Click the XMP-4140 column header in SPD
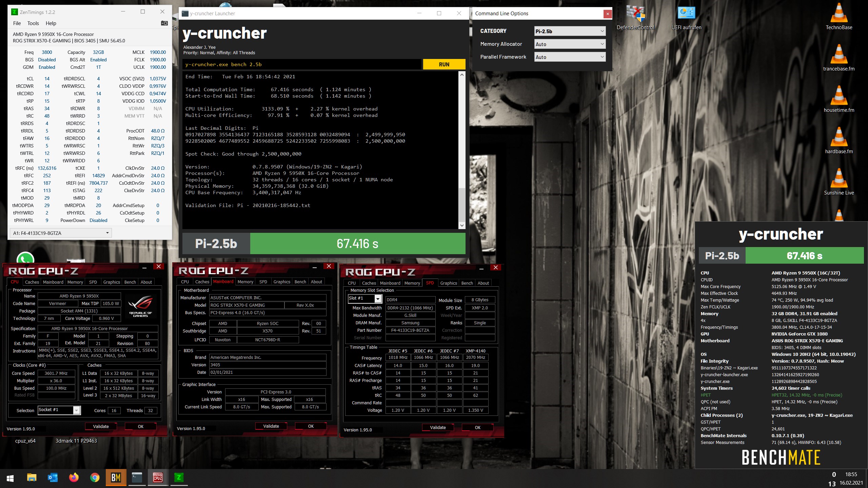The image size is (868, 488). click(x=475, y=351)
